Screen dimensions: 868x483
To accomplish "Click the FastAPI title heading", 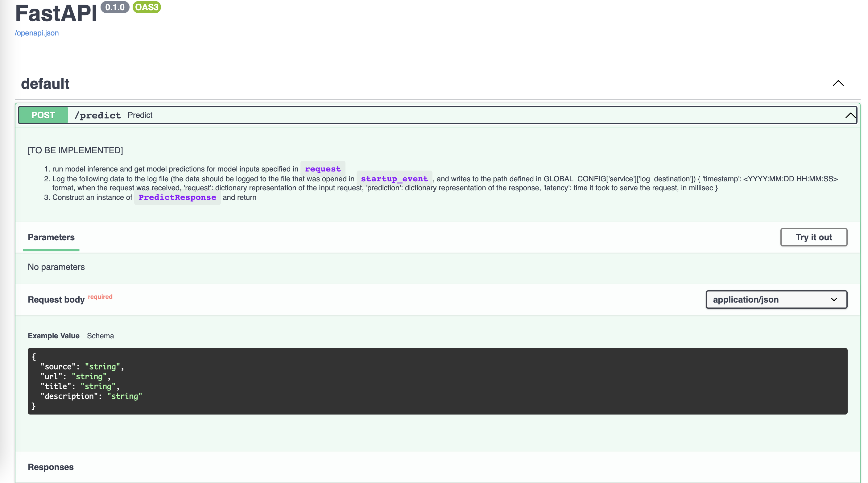I will [x=56, y=14].
